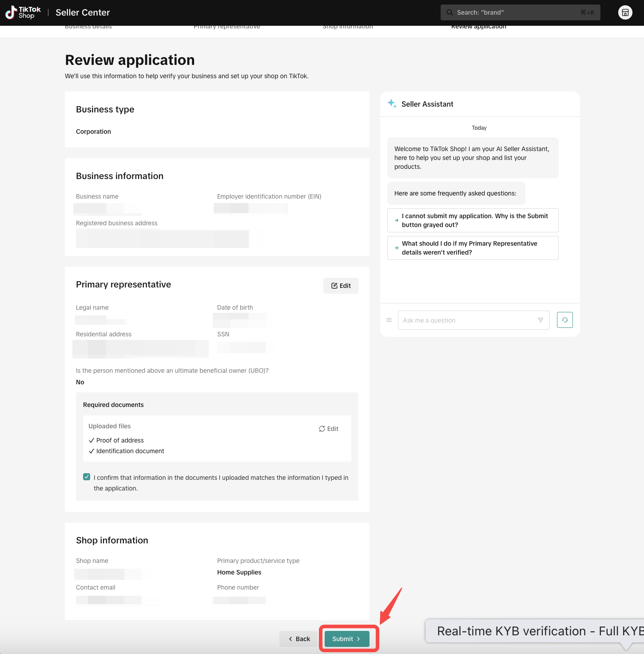This screenshot has height=654, width=644.
Task: Uncheck the document confirmation checkbox
Action: [87, 477]
